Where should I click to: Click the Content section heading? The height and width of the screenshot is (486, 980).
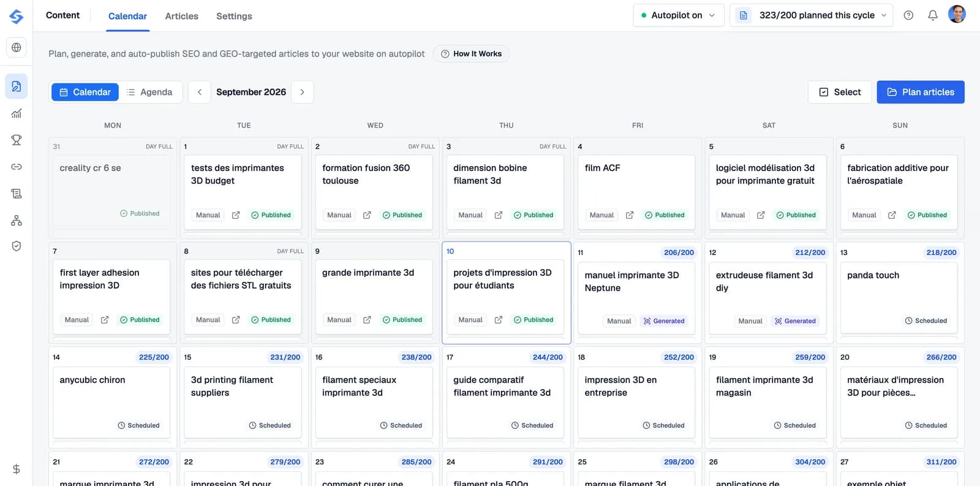62,15
